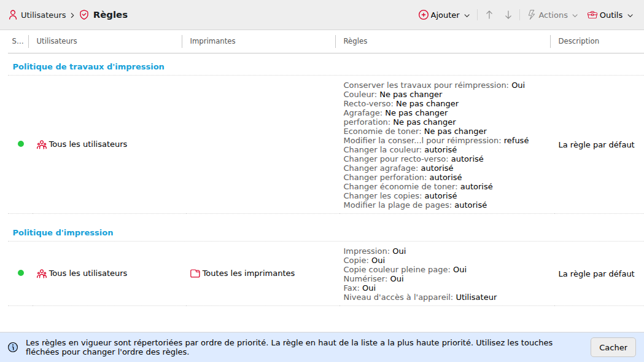644x362 pixels.
Task: Click Impression: Oui rule line
Action: pyautogui.click(x=374, y=251)
